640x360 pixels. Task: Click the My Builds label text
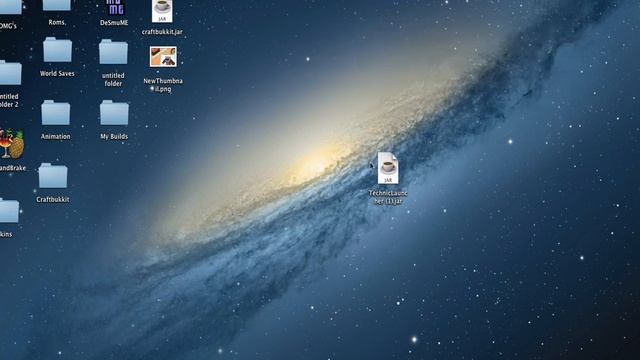(x=114, y=136)
